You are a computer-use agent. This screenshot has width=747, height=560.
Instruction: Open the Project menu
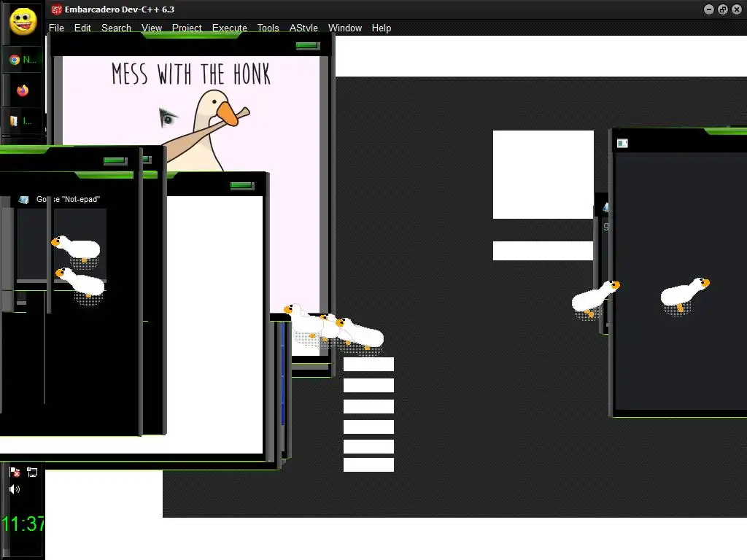[187, 28]
